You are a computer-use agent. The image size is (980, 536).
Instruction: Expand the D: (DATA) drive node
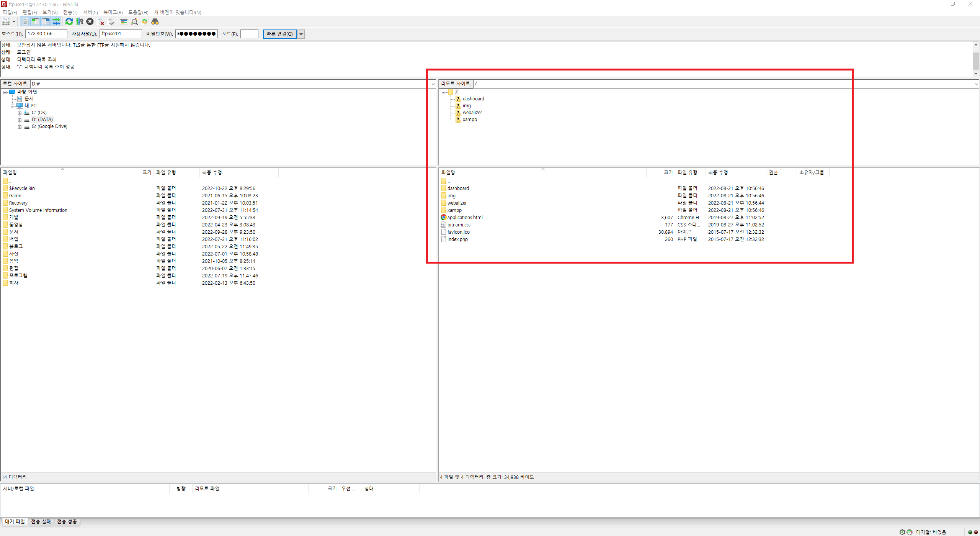click(x=20, y=120)
